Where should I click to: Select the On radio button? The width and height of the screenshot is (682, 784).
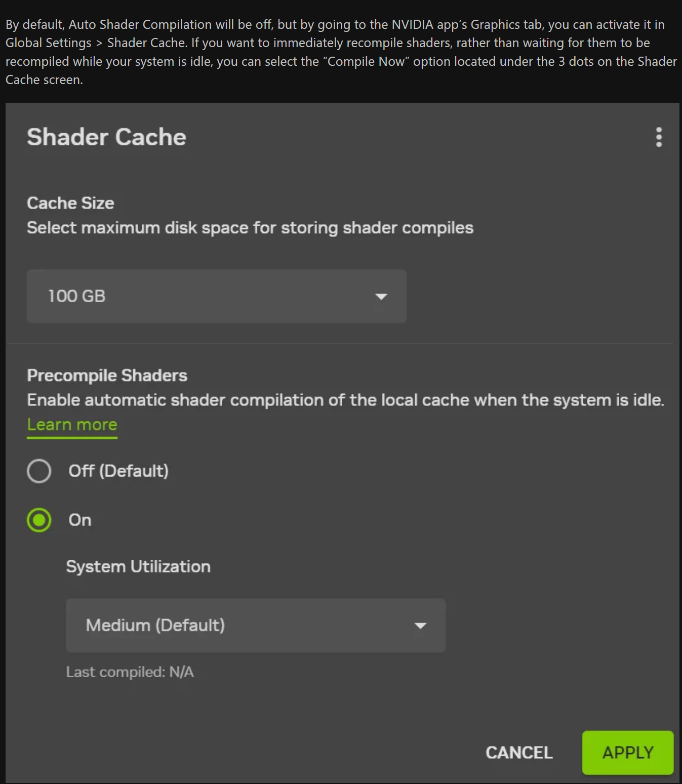(x=39, y=520)
